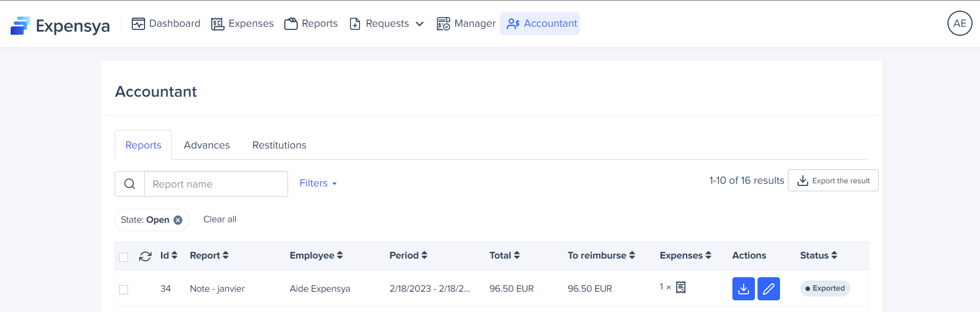Click the search magnifier icon
The width and height of the screenshot is (980, 312).
[130, 184]
